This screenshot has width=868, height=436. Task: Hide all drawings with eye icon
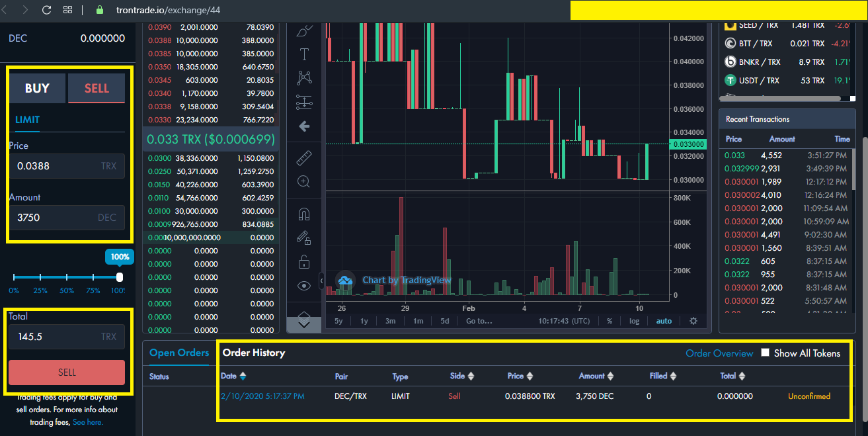click(x=304, y=286)
